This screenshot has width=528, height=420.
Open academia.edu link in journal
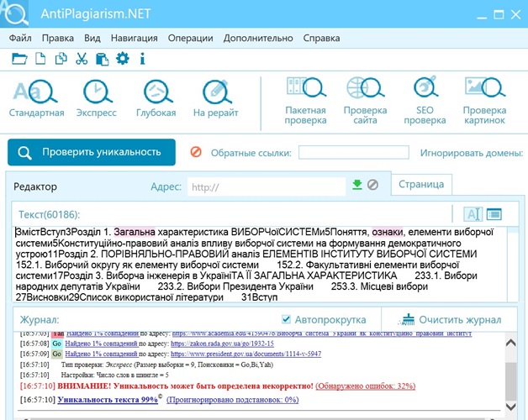(322, 333)
